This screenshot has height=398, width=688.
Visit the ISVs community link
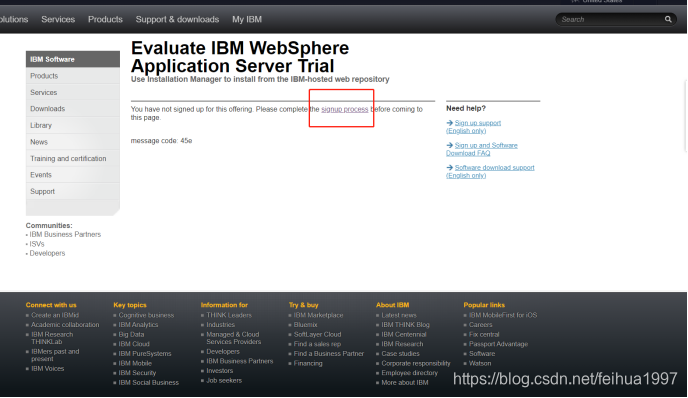37,244
